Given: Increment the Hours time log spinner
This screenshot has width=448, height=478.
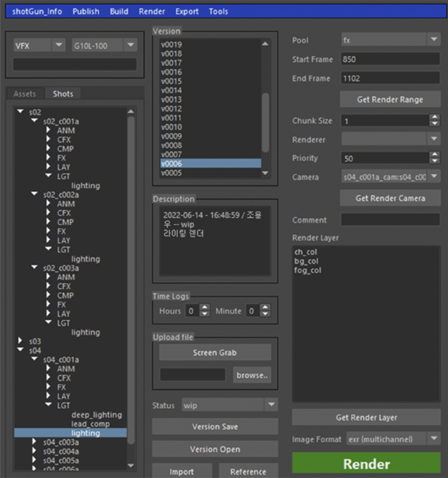Looking at the screenshot, I should [205, 308].
